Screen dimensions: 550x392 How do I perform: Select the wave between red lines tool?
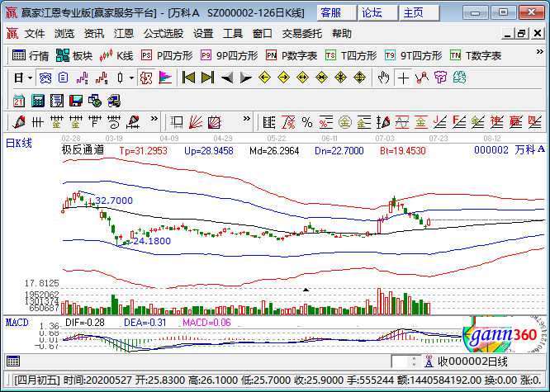click(402, 122)
